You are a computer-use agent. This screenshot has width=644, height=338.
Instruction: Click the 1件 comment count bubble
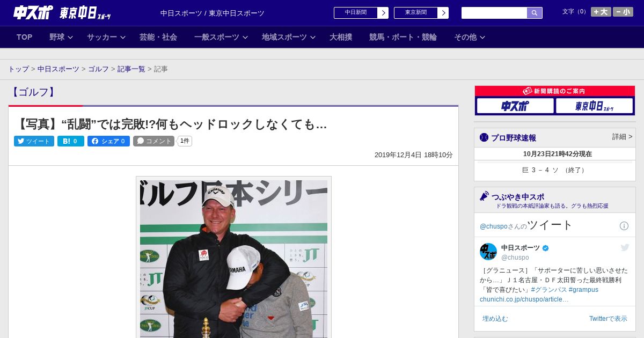pos(185,141)
